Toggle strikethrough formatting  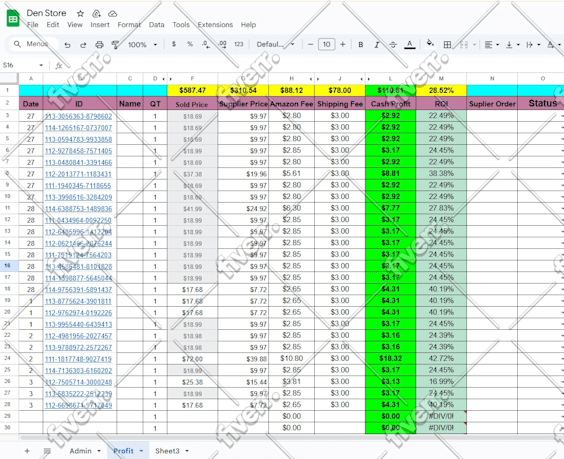[393, 45]
